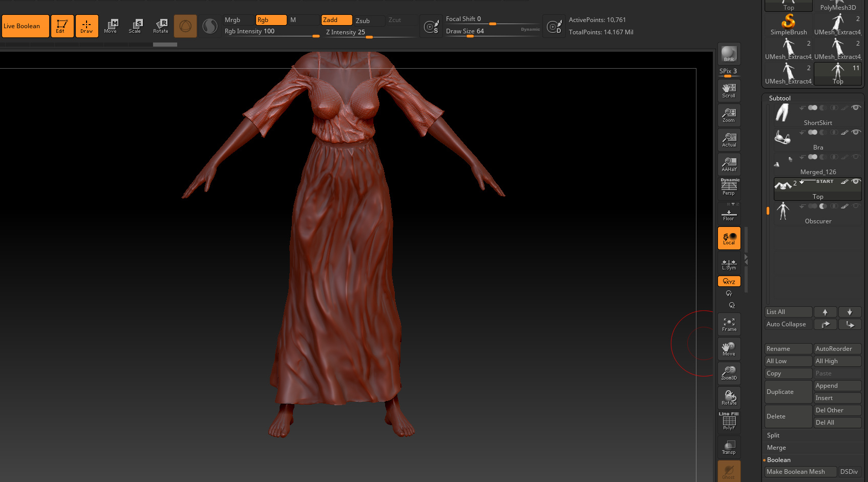Toggle visibility of the Bra subtool

856,132
